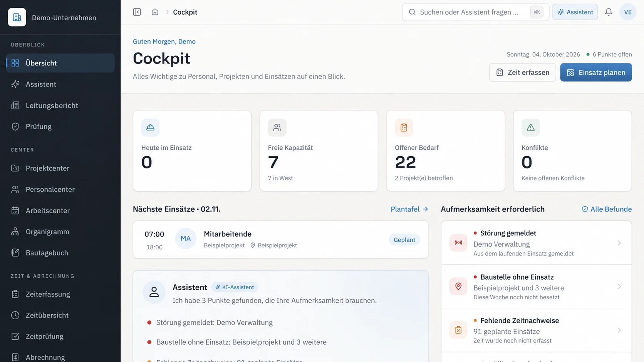Click the Einsatz planen button
Image resolution: width=644 pixels, height=362 pixels.
tap(596, 72)
